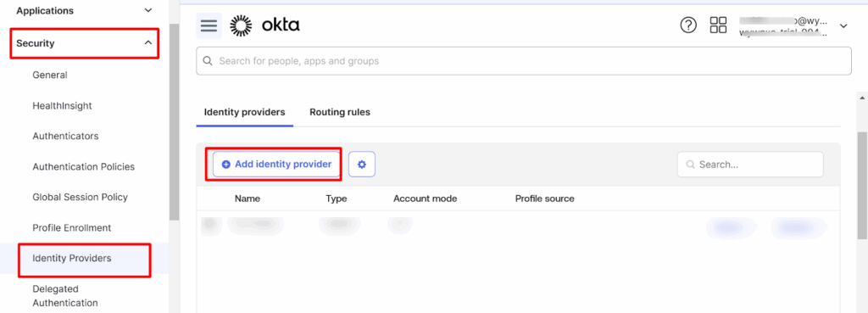Open HealthInsight in the sidebar
This screenshot has height=313, width=868.
pos(62,105)
